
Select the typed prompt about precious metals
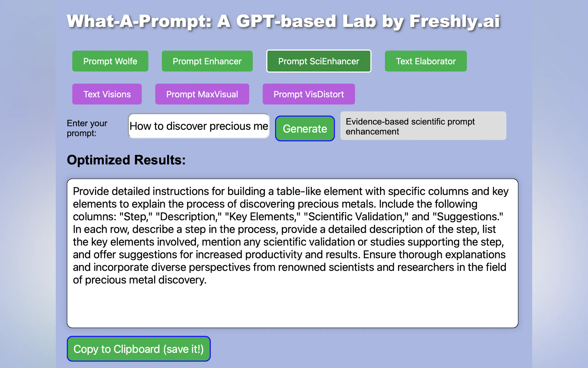point(198,126)
